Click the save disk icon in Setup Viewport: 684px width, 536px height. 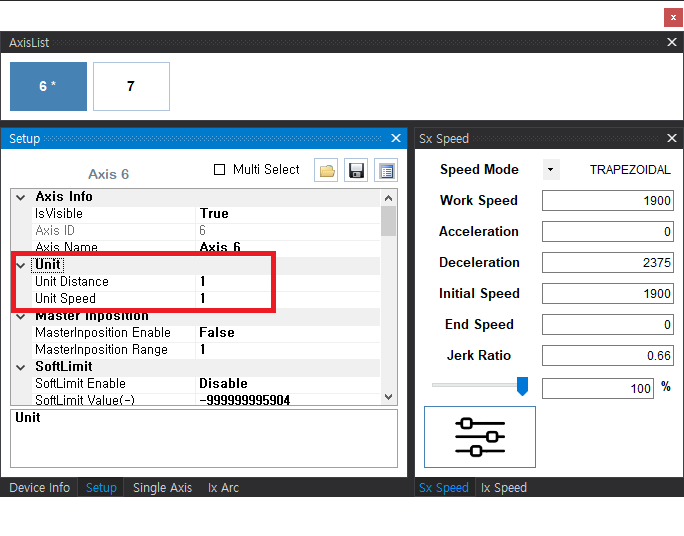click(356, 171)
